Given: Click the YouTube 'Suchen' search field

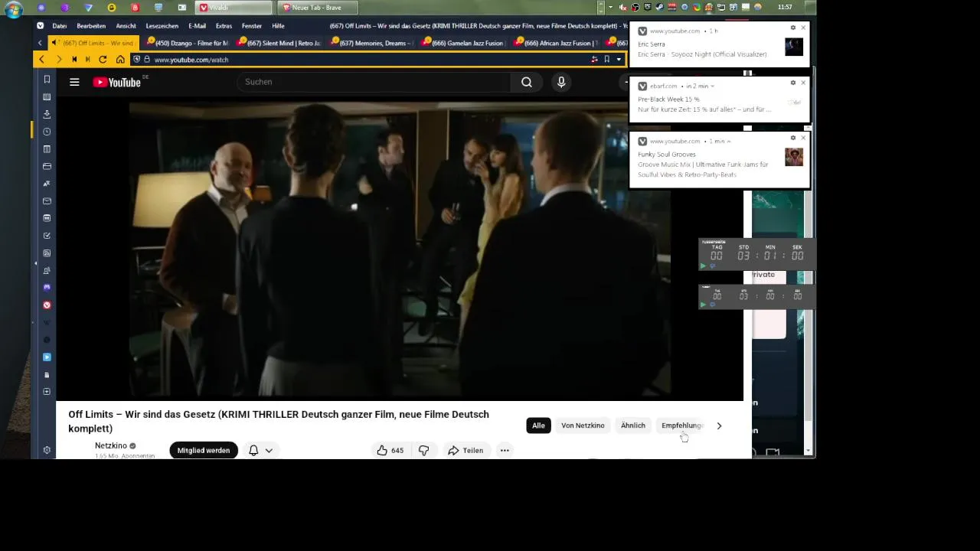Looking at the screenshot, I should [x=374, y=82].
